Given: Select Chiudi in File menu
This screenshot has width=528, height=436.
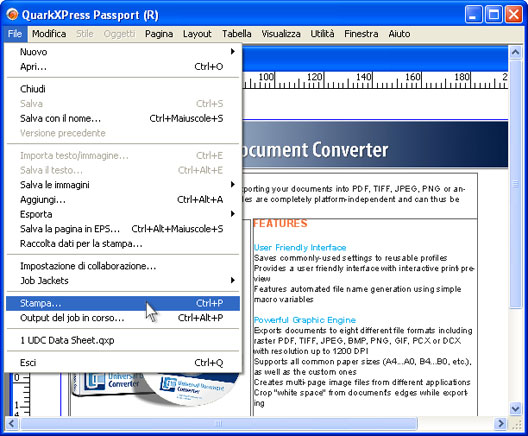Looking at the screenshot, I should (123, 89).
